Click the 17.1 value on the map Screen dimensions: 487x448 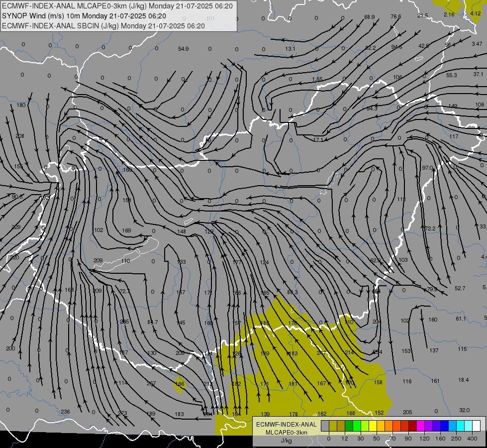pyautogui.click(x=318, y=140)
